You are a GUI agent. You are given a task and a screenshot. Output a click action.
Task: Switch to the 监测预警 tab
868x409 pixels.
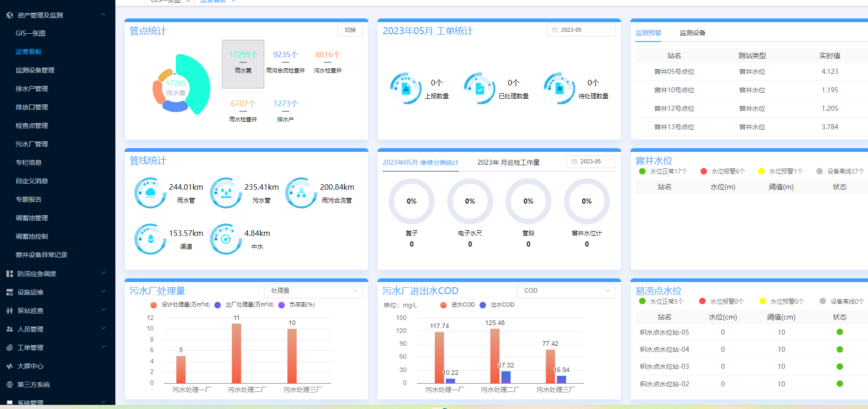648,33
